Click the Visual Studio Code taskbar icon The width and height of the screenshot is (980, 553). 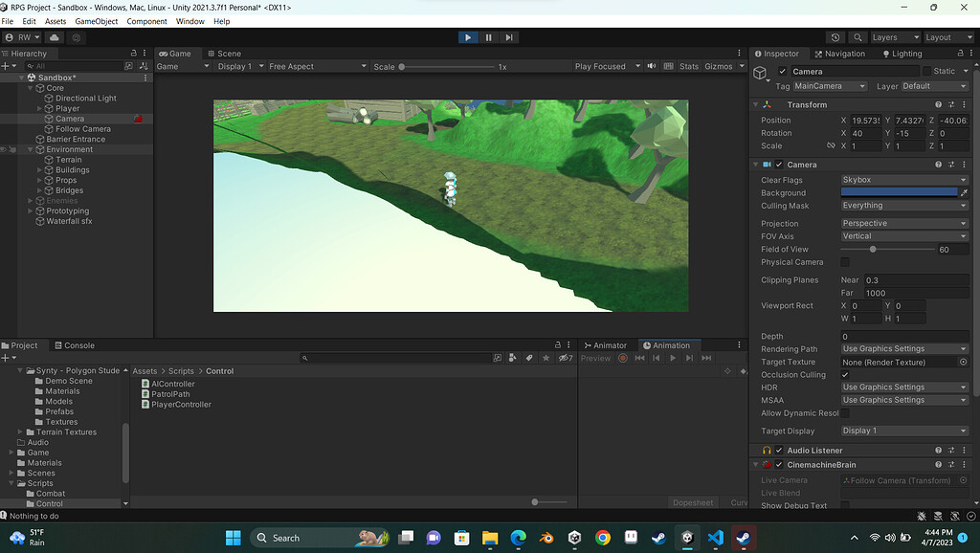point(715,537)
